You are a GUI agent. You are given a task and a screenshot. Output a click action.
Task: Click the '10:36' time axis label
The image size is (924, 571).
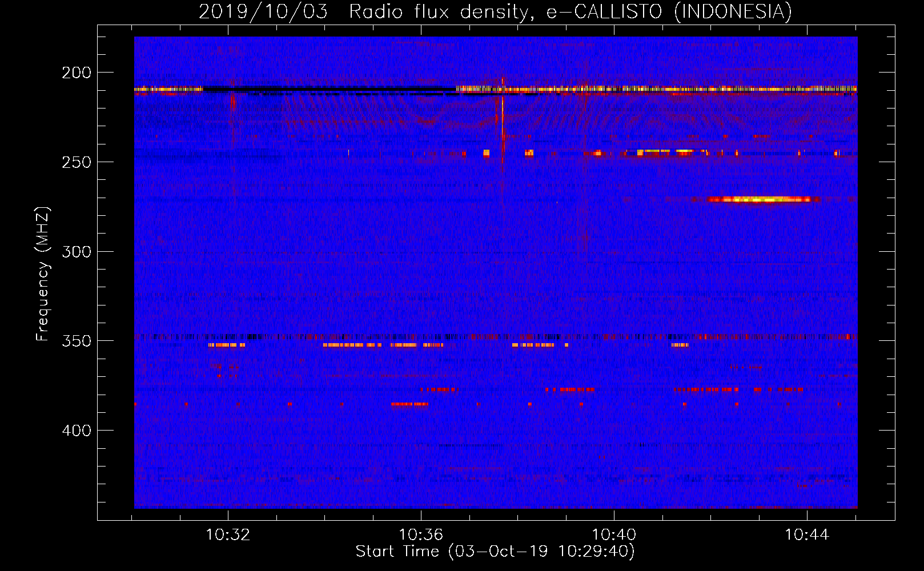pos(421,534)
